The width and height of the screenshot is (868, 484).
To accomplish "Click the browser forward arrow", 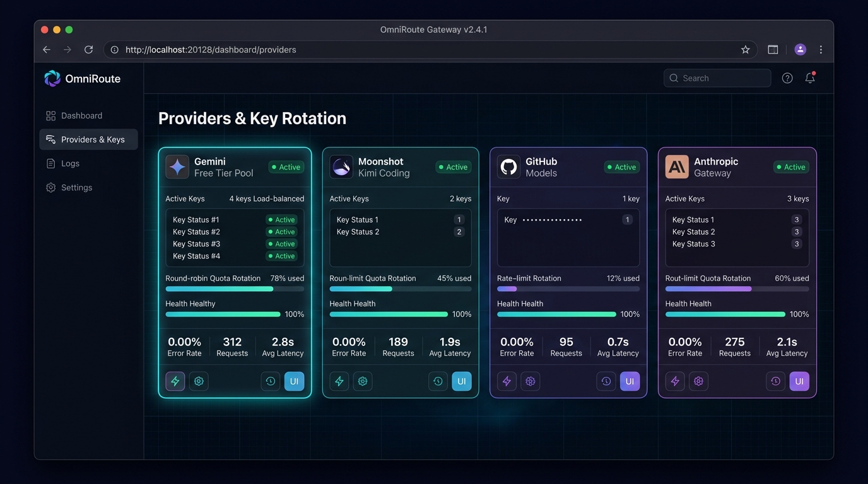I will click(67, 50).
